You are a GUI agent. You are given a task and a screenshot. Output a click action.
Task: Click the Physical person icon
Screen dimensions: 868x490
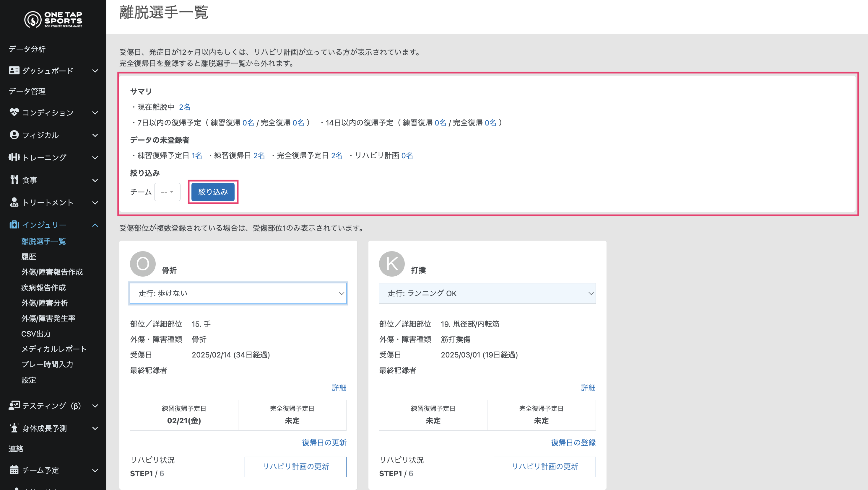14,135
